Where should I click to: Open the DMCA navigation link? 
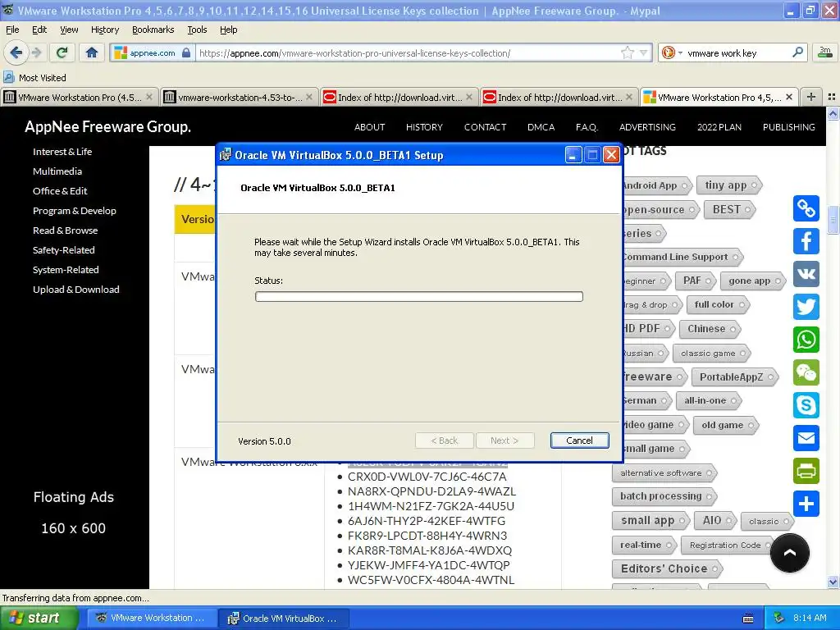(x=541, y=127)
